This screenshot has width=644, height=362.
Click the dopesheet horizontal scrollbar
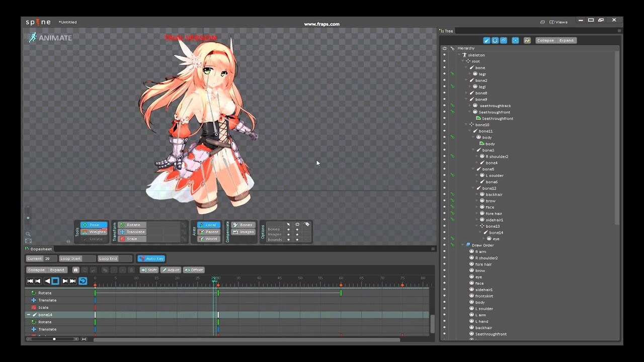coord(247,339)
